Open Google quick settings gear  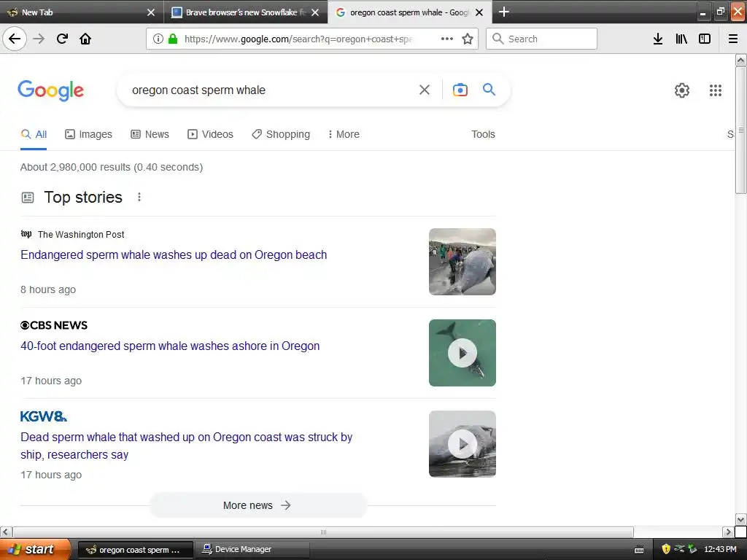tap(682, 90)
